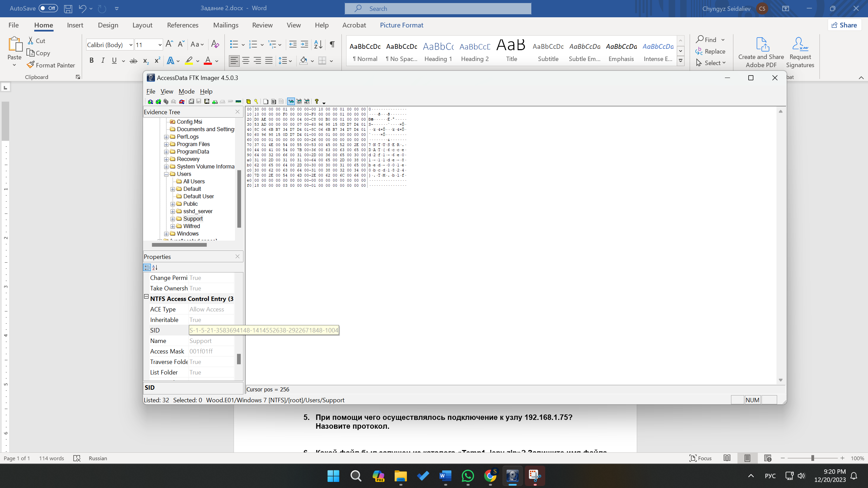Click FTK Imager help question mark icon
Viewport: 868px width, 488px height.
tap(317, 101)
